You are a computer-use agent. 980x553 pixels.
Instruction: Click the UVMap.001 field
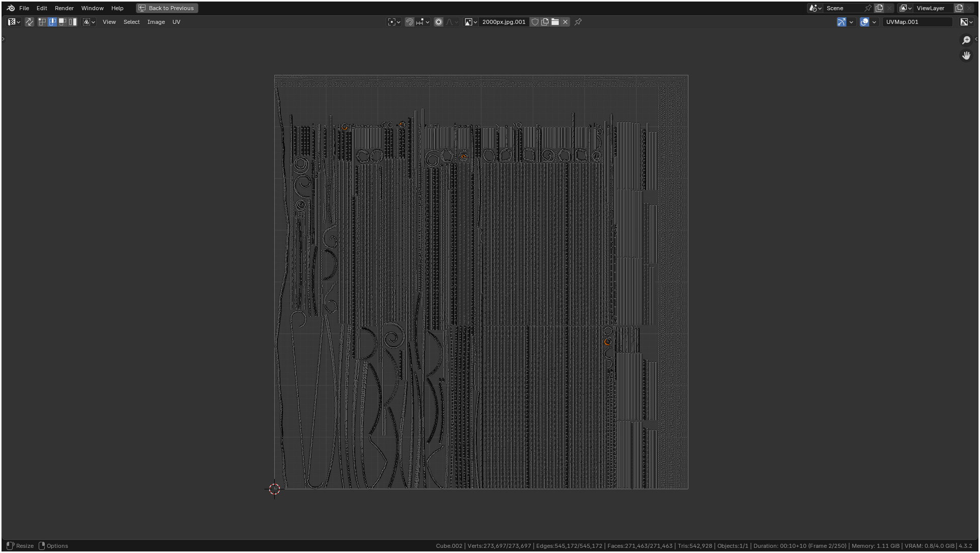click(916, 22)
